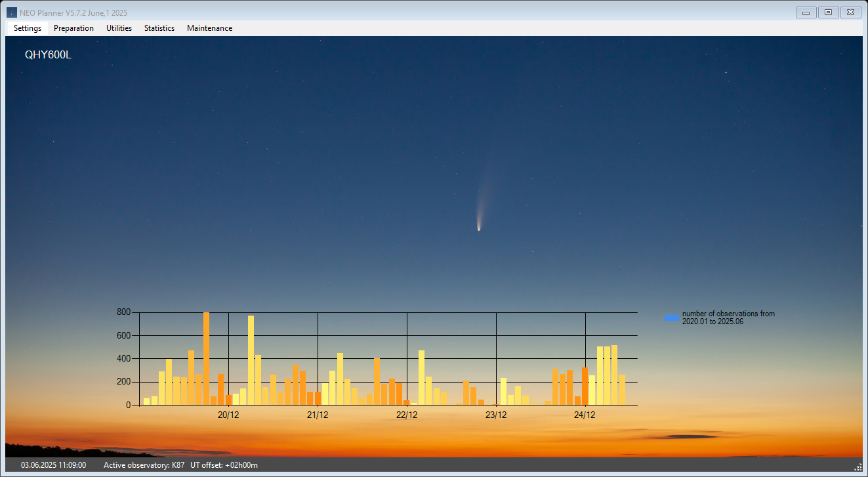Image resolution: width=868 pixels, height=477 pixels.
Task: Click the NEO Planner title bar app icon
Action: pos(12,12)
